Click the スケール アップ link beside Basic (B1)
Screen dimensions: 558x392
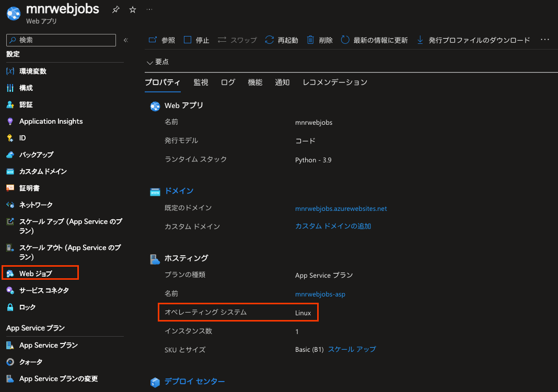(352, 349)
